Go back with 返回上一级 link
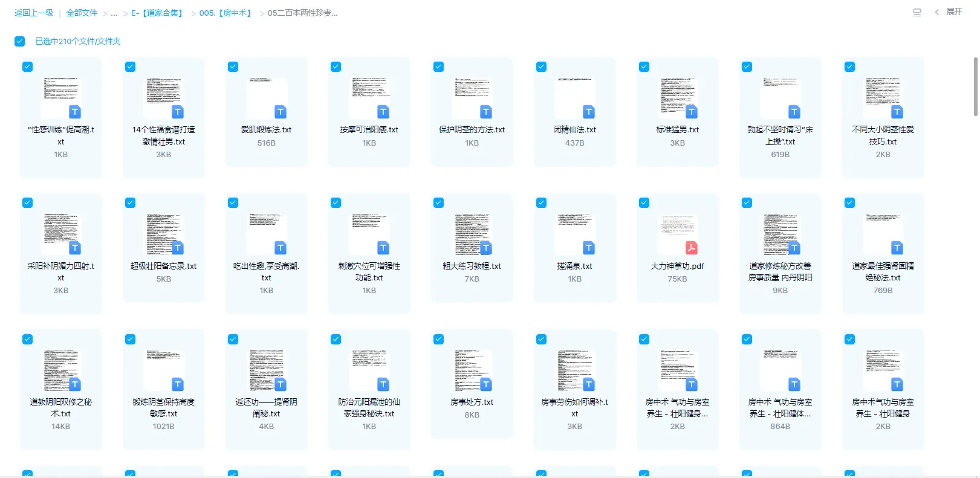This screenshot has width=980, height=478. [34, 13]
